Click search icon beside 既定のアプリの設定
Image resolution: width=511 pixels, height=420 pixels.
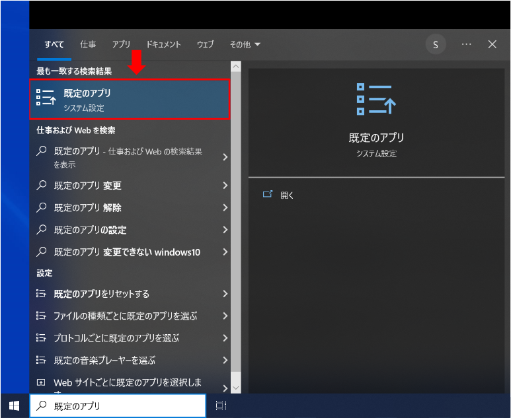point(42,229)
